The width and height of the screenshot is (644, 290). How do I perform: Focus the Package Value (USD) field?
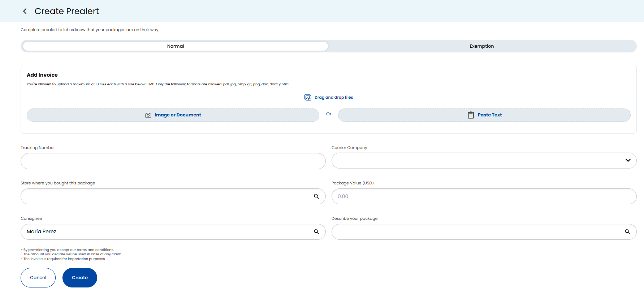pyautogui.click(x=484, y=196)
